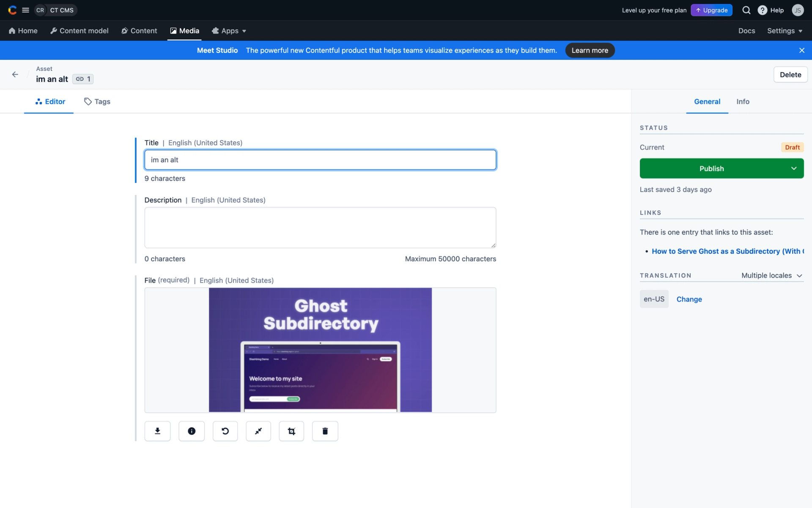Open the Apps dropdown menu
Image resolution: width=812 pixels, height=508 pixels.
(229, 31)
